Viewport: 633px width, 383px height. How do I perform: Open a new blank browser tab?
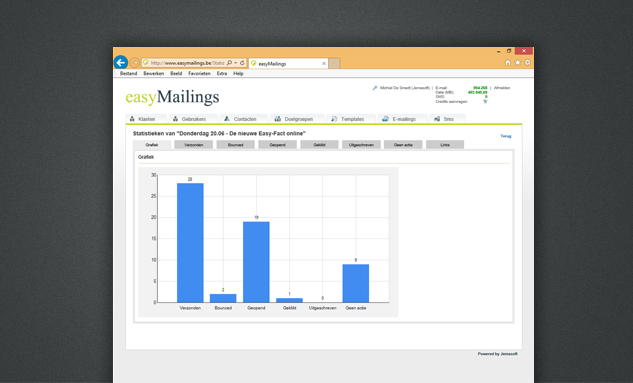(334, 63)
